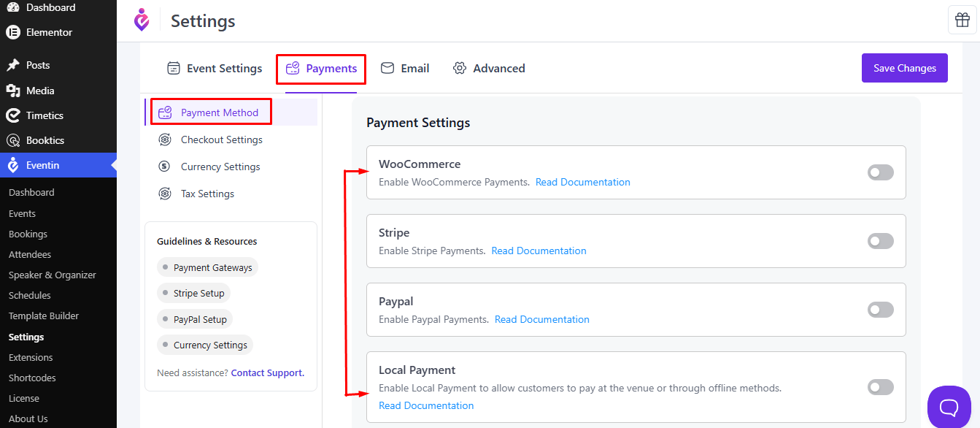Image resolution: width=980 pixels, height=428 pixels.
Task: Click the Eventin logo beside Settings
Action: [142, 20]
